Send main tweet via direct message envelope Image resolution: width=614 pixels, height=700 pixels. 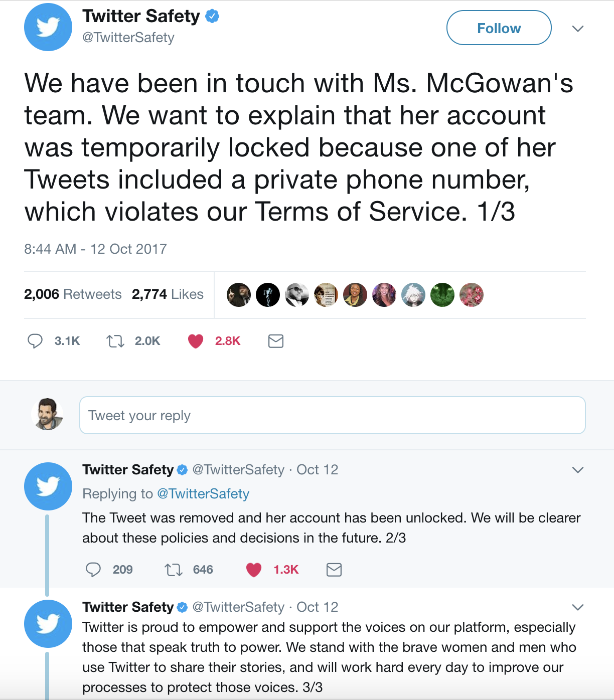tap(276, 341)
